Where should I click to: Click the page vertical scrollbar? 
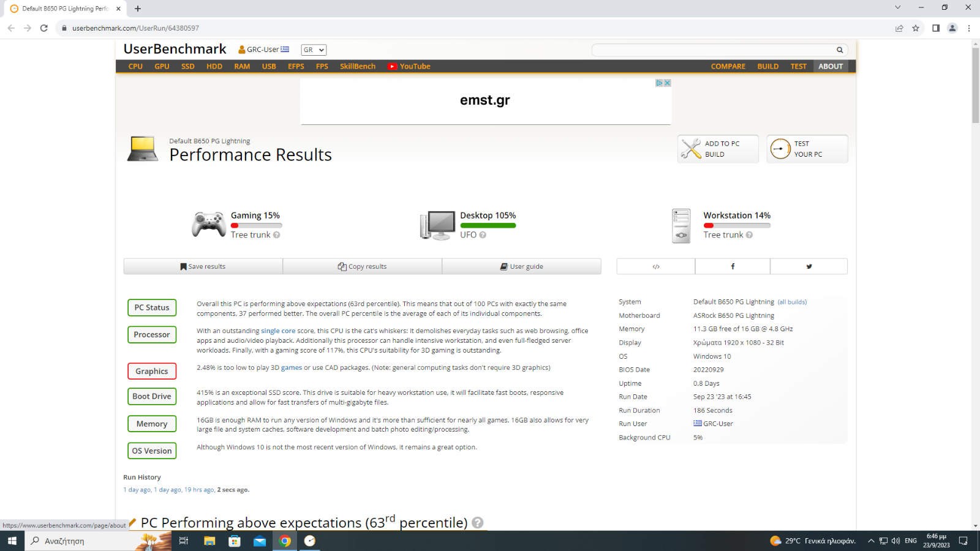(x=975, y=84)
